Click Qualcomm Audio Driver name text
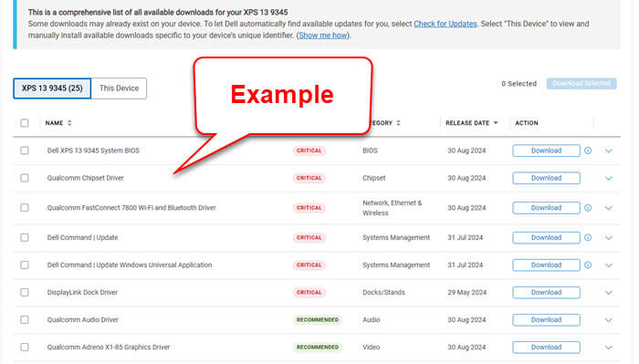Screen dimensions: 639x364 coord(83,319)
